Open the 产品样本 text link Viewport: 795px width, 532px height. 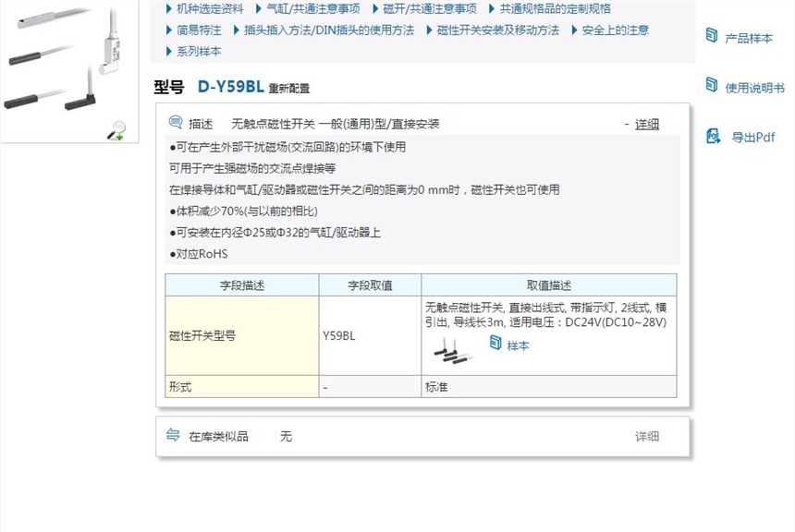coord(749,38)
